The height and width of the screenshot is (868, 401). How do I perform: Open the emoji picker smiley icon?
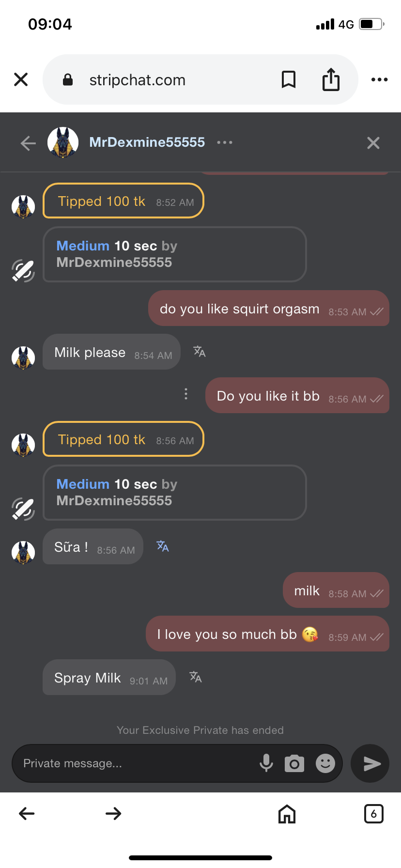click(x=325, y=763)
